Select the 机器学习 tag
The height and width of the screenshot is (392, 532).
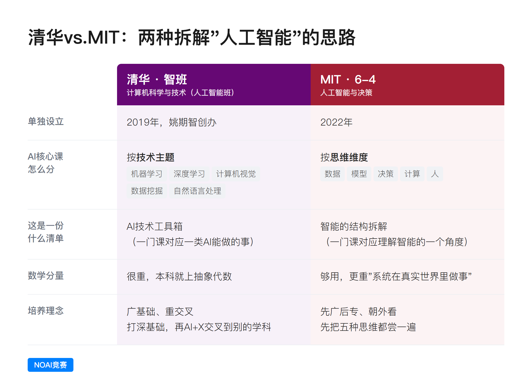point(147,174)
